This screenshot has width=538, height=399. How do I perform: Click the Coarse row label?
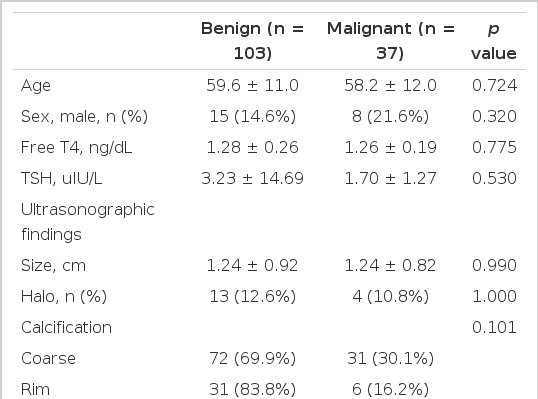pos(48,359)
